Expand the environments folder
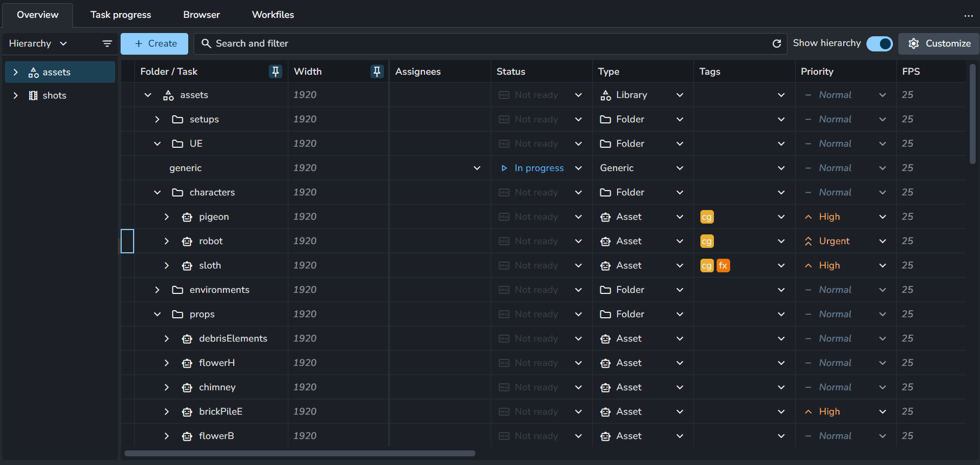The width and height of the screenshot is (980, 465). tap(157, 290)
